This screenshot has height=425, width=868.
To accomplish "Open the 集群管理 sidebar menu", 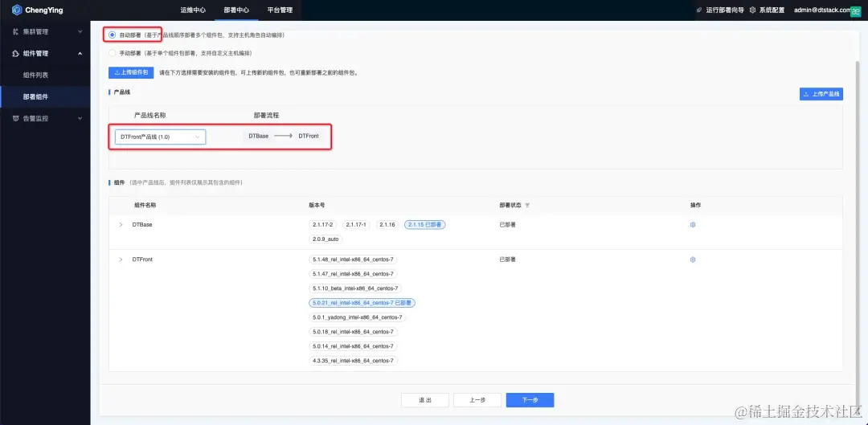I will (x=45, y=31).
